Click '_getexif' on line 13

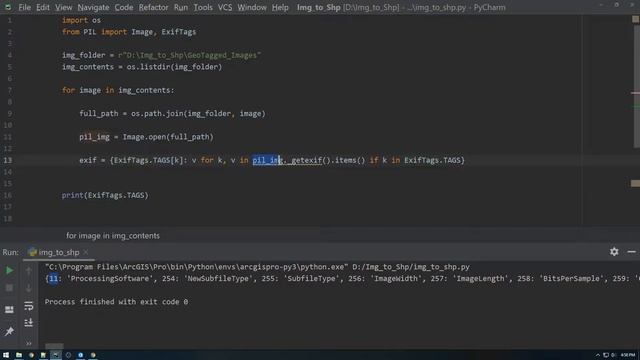click(304, 160)
